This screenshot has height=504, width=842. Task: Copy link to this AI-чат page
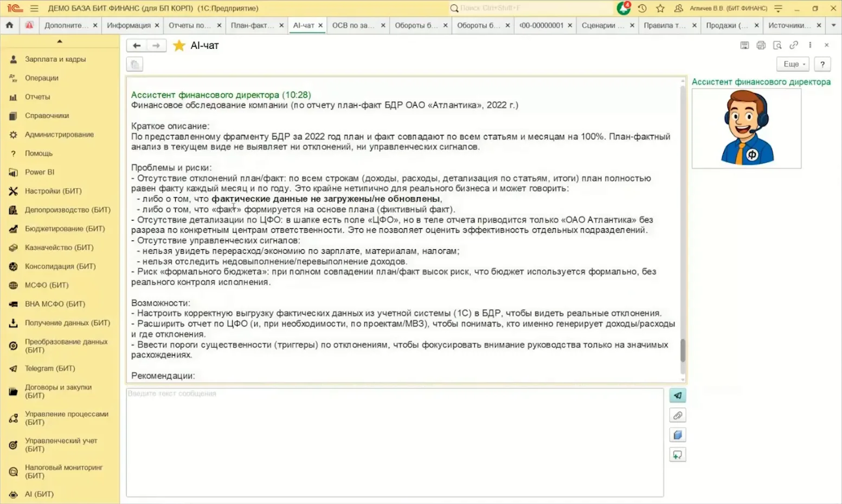click(794, 45)
